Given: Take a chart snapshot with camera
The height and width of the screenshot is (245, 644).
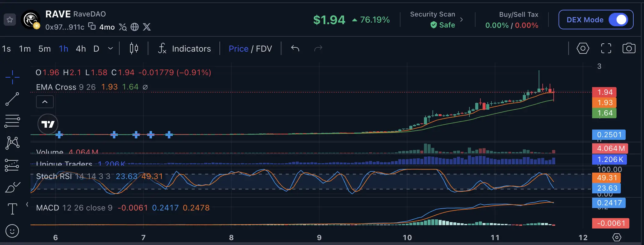Looking at the screenshot, I should [629, 48].
